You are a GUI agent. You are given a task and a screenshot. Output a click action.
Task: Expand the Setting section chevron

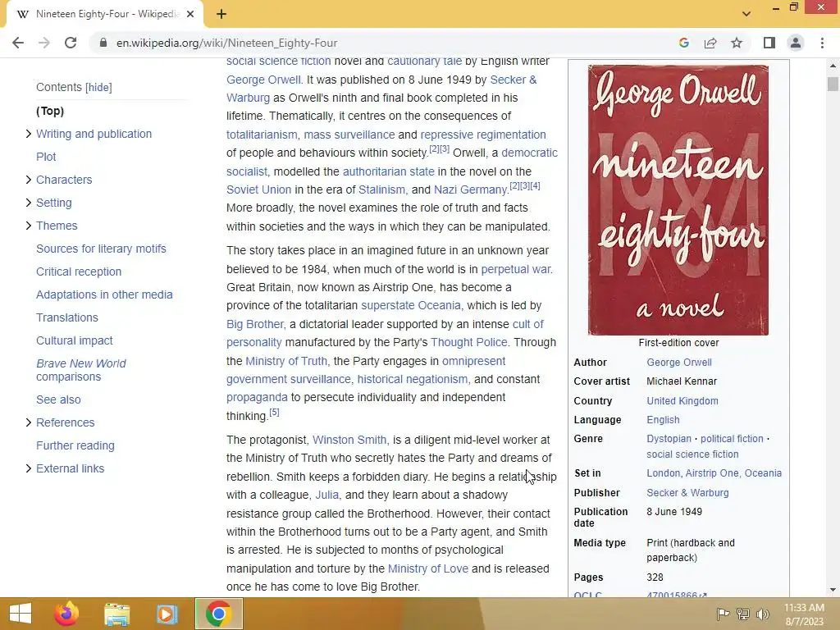29,203
